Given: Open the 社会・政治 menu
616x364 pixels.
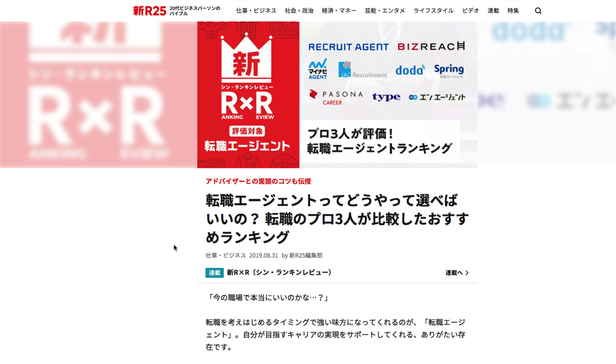Looking at the screenshot, I should coord(299,11).
